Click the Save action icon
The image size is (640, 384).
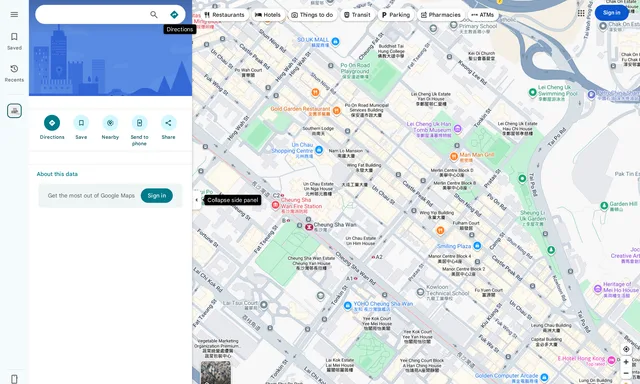[x=81, y=123]
